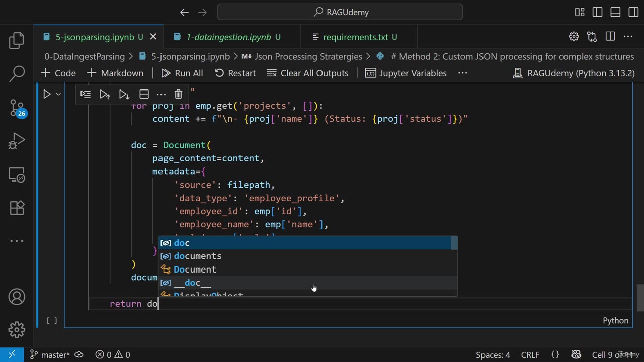Open the RAGUdemy kernel picker
Screen dimensions: 644x362
point(574,73)
